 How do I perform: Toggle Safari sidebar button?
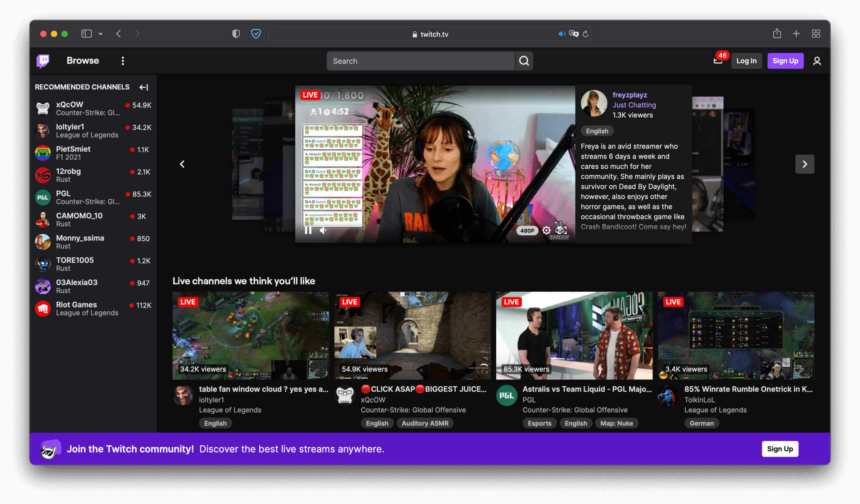point(86,34)
